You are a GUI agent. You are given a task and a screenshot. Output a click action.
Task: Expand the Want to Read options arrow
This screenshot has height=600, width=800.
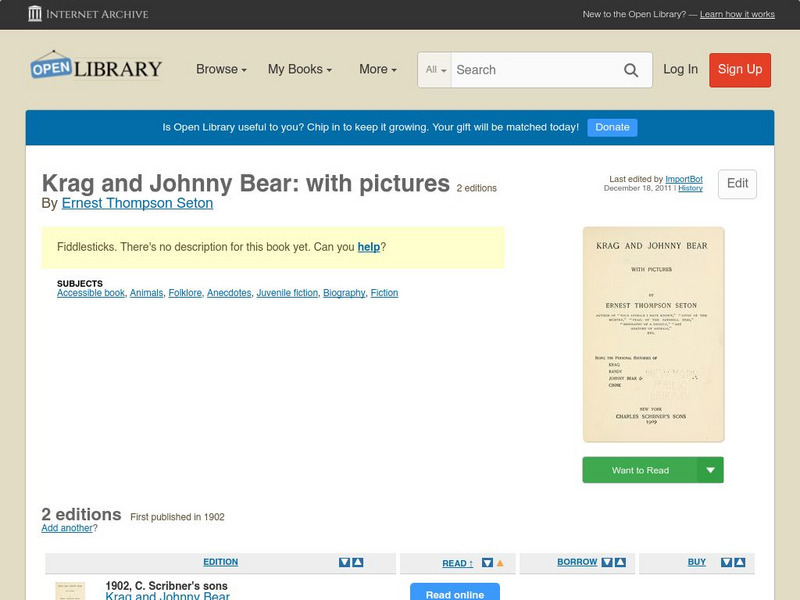pos(710,469)
